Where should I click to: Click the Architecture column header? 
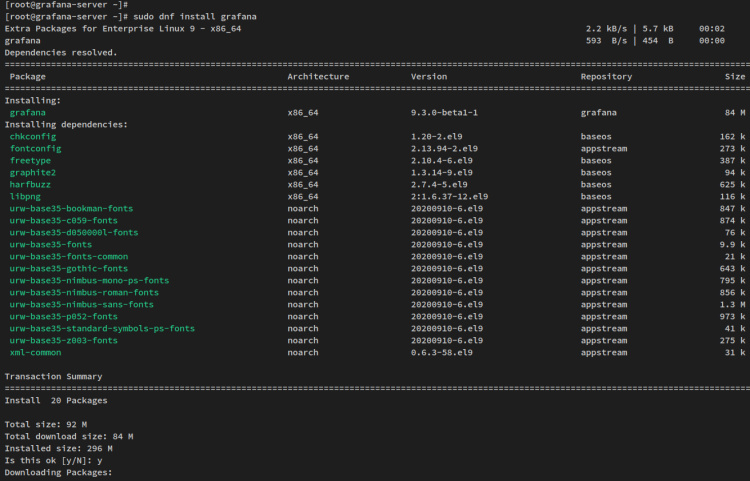[x=318, y=77]
